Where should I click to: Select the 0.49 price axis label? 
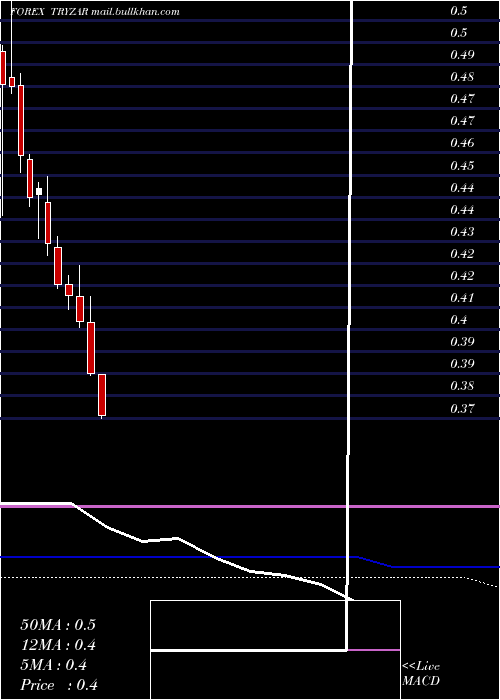tap(462, 55)
